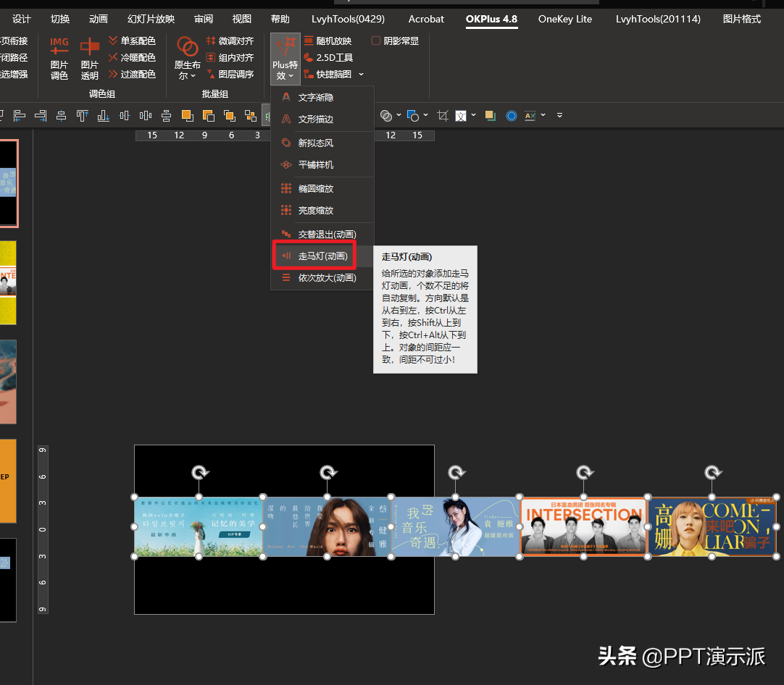Choose 平铺样机 menu entry
The height and width of the screenshot is (685, 784).
322,164
